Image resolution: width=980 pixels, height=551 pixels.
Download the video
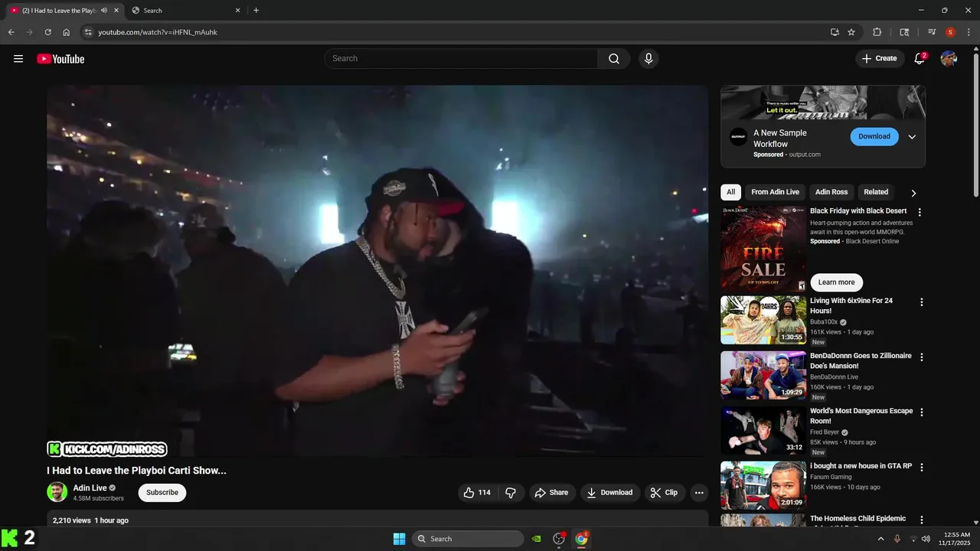(610, 493)
